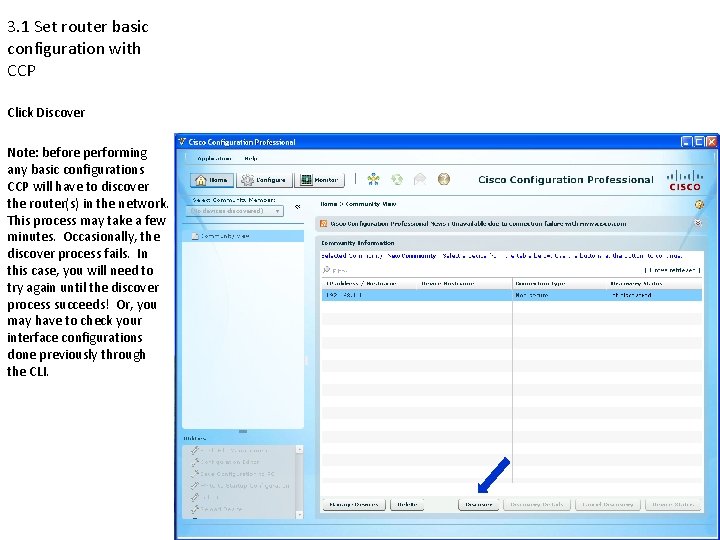Click the green Refresh arrows icon
This screenshot has height=540, width=720.
(397, 180)
